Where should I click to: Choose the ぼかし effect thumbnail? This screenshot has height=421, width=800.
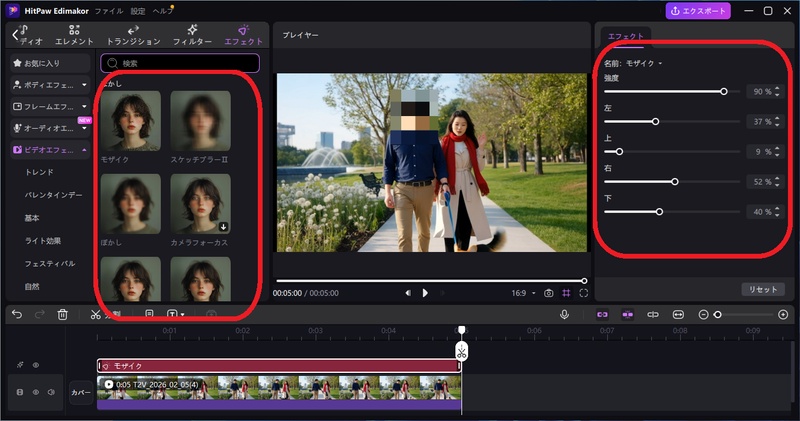[131, 204]
